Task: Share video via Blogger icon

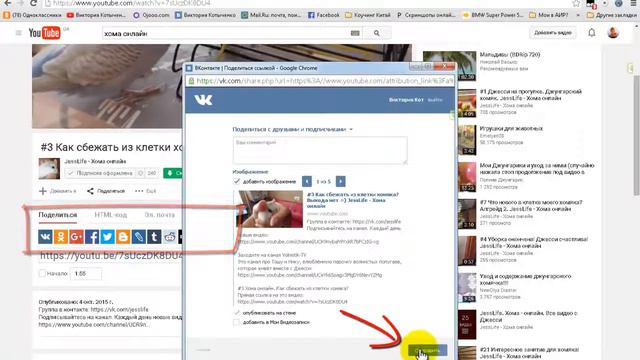Action: tap(123, 236)
